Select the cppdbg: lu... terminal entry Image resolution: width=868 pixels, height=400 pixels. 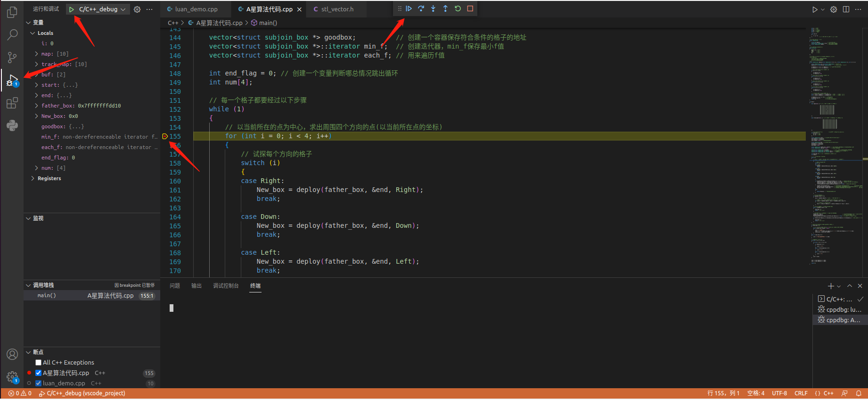point(840,309)
